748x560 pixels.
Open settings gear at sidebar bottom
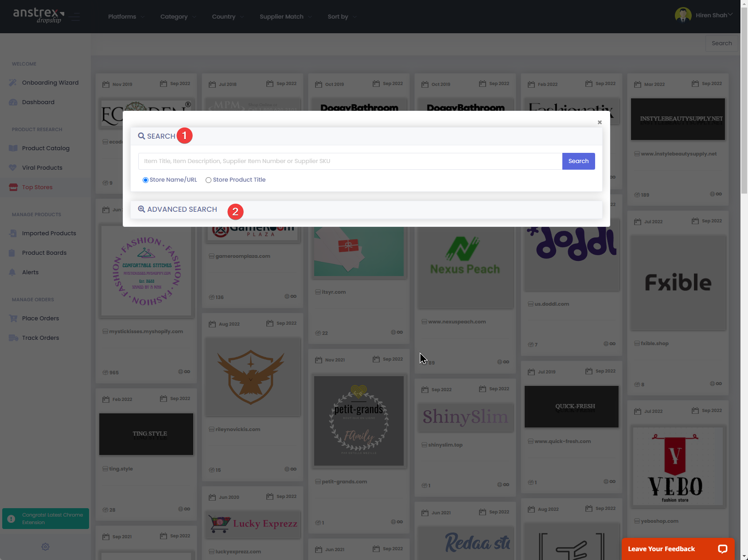coord(45,547)
